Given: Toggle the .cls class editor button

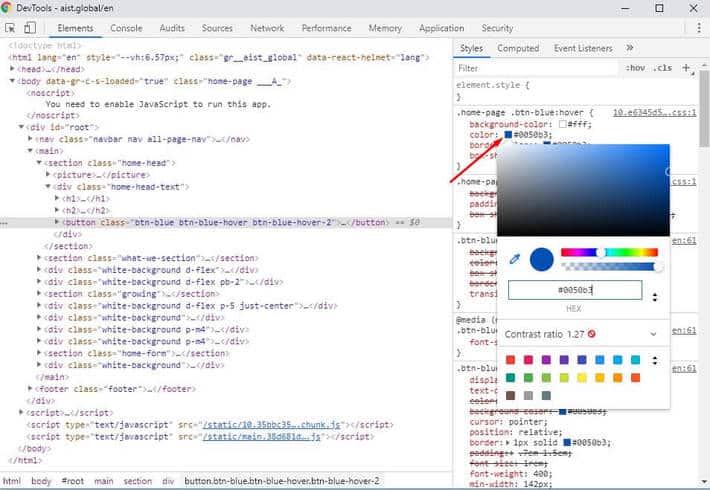Looking at the screenshot, I should [662, 68].
